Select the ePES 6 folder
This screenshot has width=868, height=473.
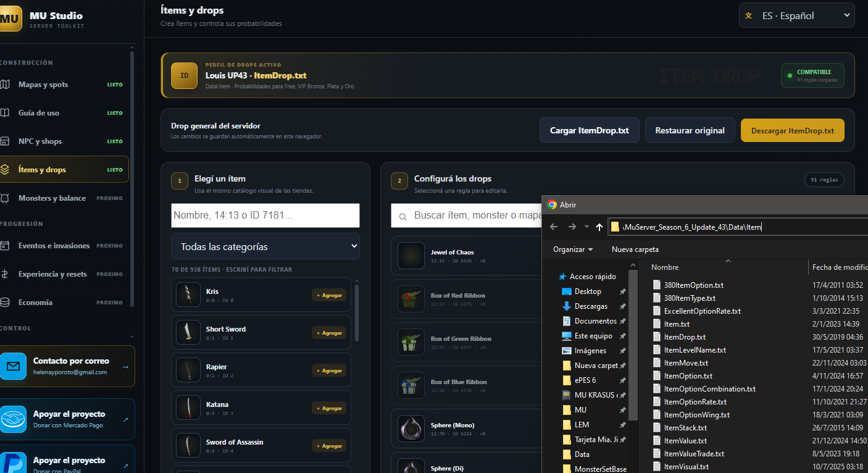[x=585, y=380]
